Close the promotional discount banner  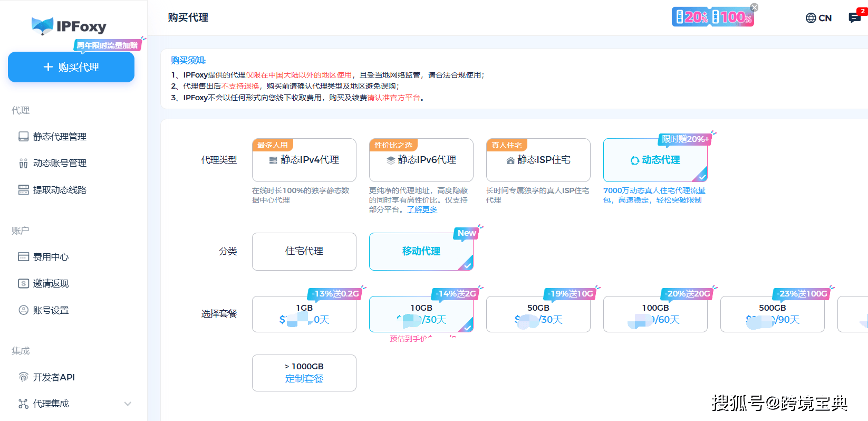(754, 7)
